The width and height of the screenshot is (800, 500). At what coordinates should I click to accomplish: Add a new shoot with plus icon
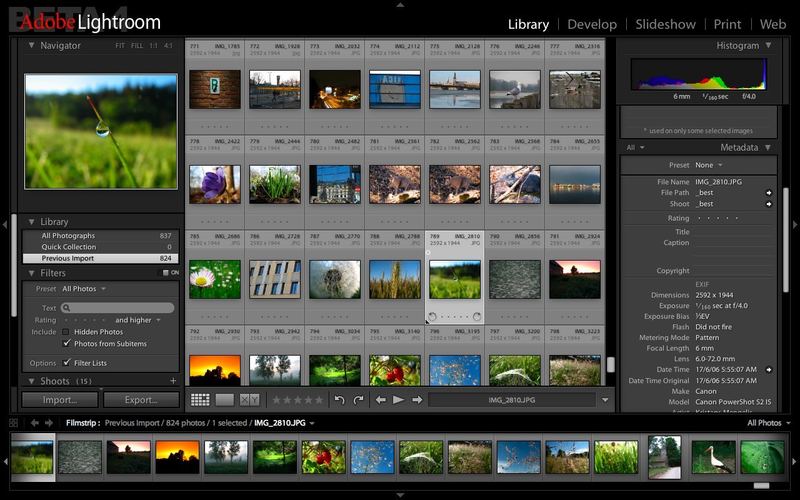click(173, 381)
